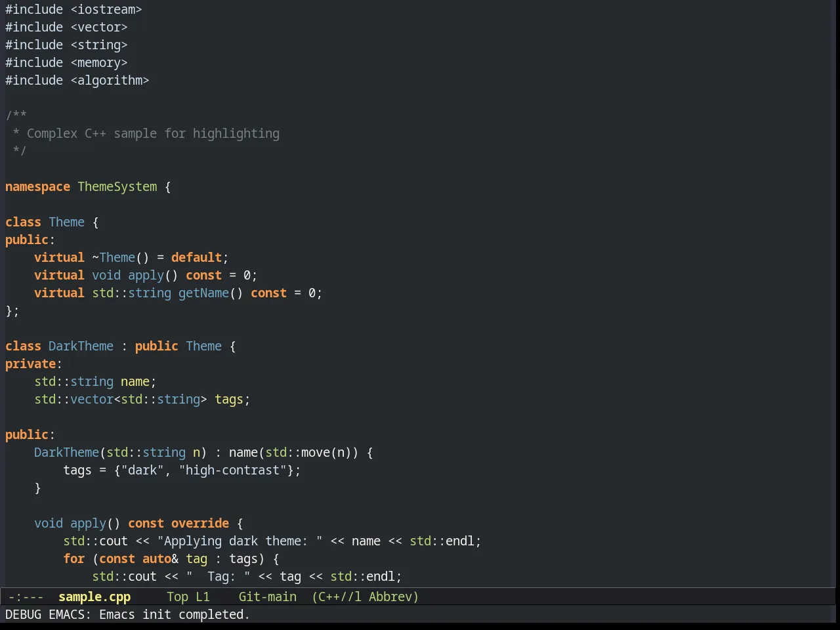Image resolution: width=840 pixels, height=630 pixels.
Task: Place cursor on '#include <vector>' line
Action: click(x=66, y=28)
